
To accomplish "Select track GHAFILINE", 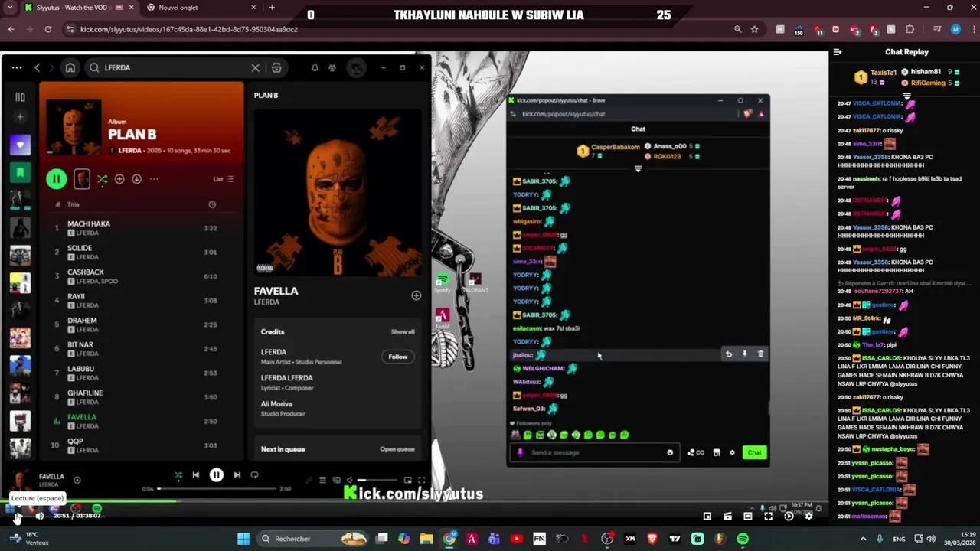I will point(143,396).
